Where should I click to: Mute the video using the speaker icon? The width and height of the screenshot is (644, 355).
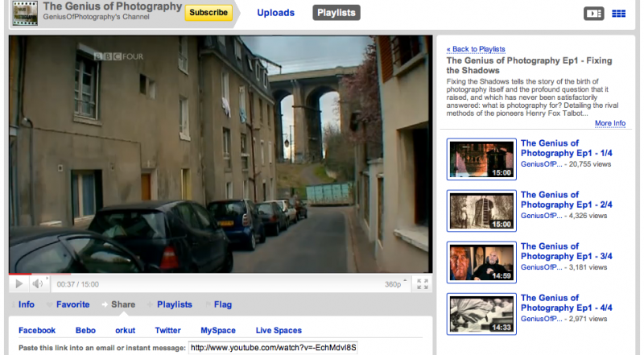[x=38, y=284]
